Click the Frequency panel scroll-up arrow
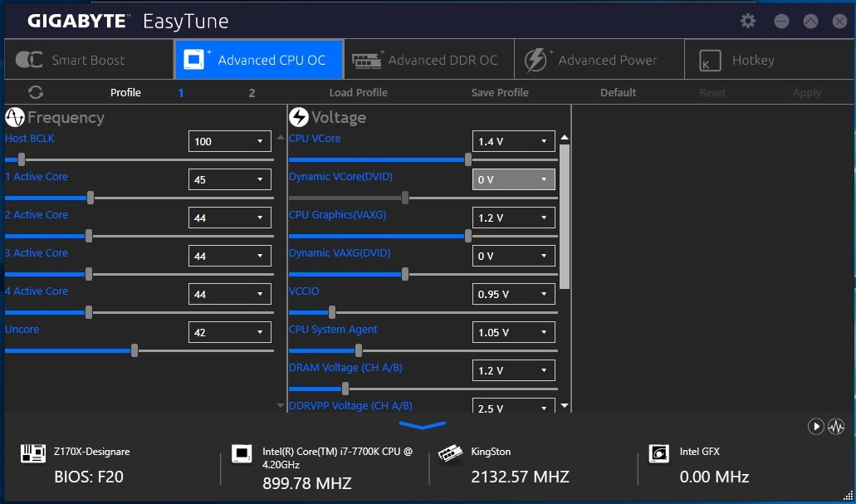This screenshot has height=504, width=856. pyautogui.click(x=281, y=138)
